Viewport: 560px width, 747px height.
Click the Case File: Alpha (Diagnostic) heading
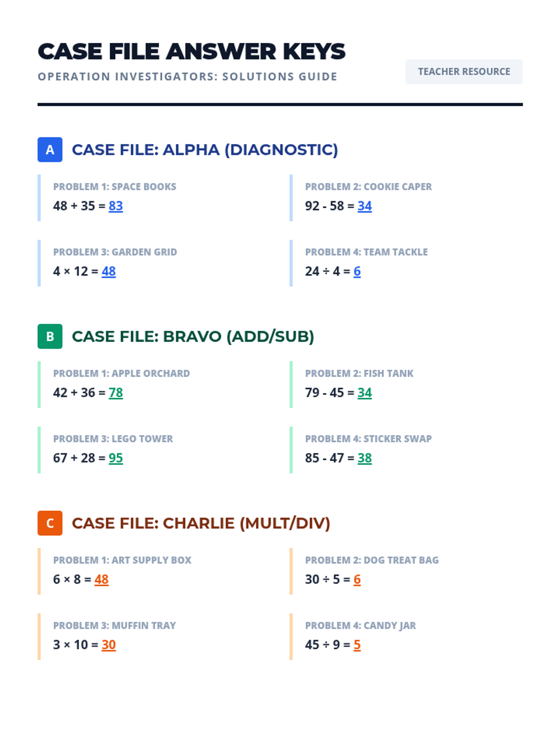tap(204, 150)
